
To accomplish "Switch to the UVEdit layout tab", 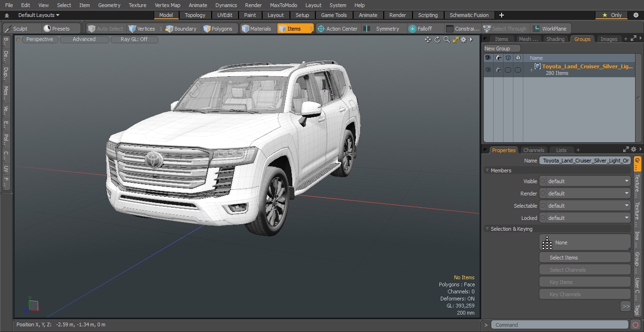I will pos(225,15).
